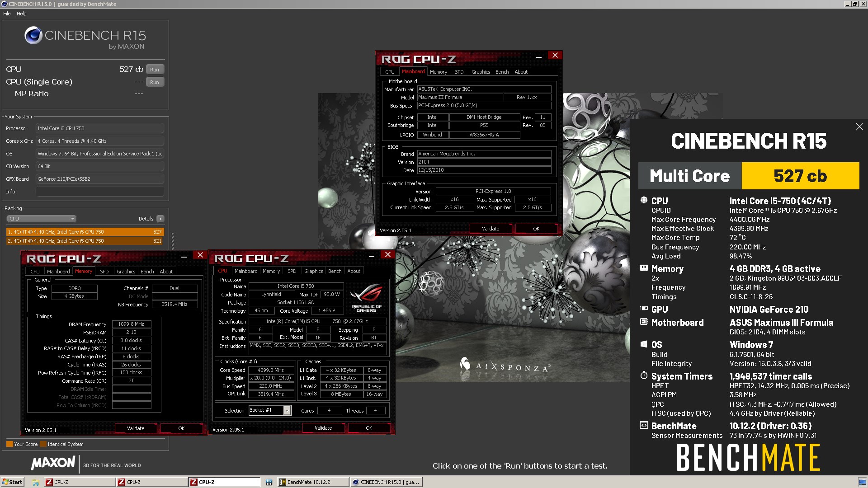Switch to the BenchMate 10.12.2 taskbar item

[313, 482]
